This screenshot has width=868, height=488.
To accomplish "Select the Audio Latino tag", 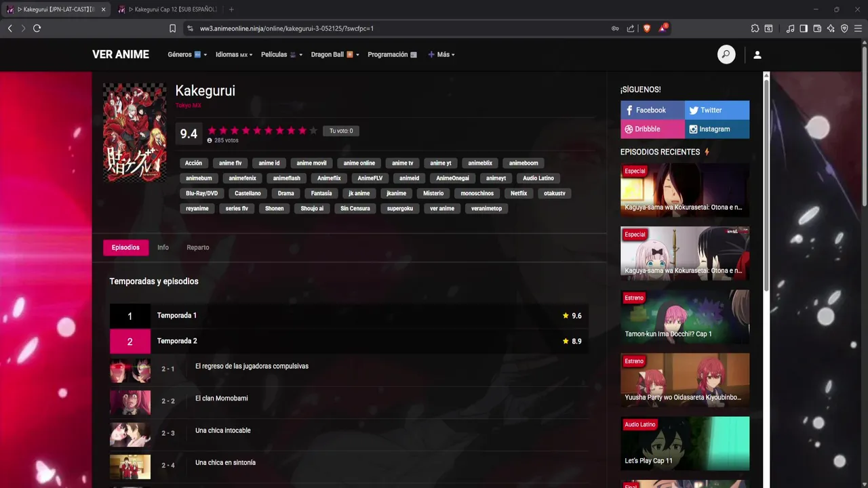I will 538,178.
